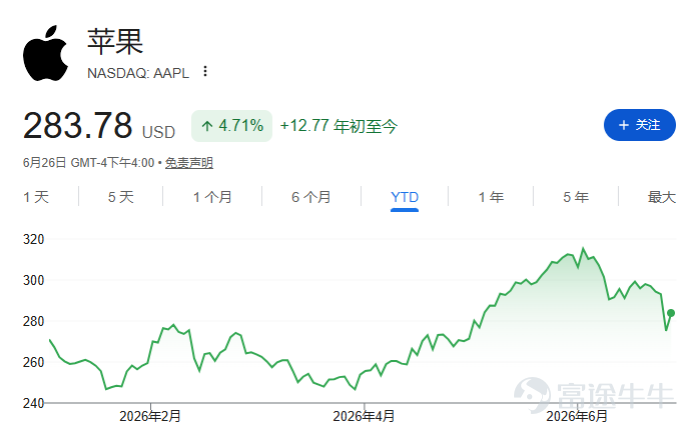Open the three-dot more options menu
Image resolution: width=694 pixels, height=432 pixels.
(205, 71)
